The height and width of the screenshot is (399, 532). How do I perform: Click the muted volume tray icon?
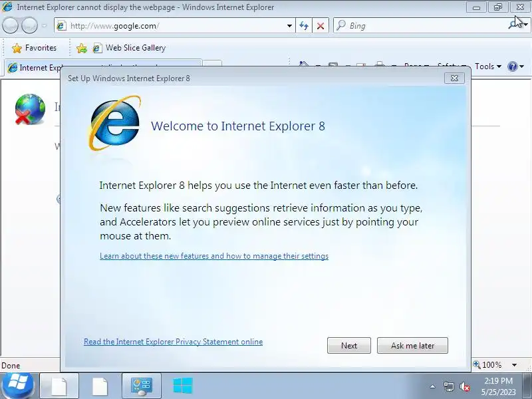(x=464, y=387)
